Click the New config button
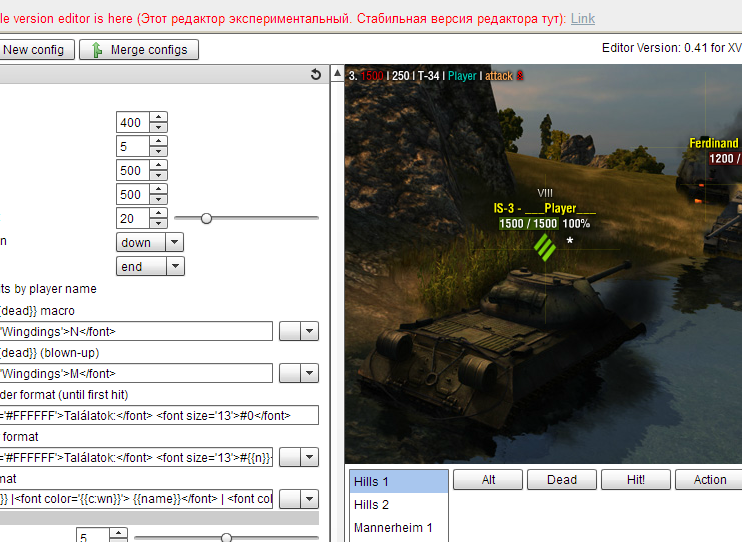 click(x=36, y=50)
